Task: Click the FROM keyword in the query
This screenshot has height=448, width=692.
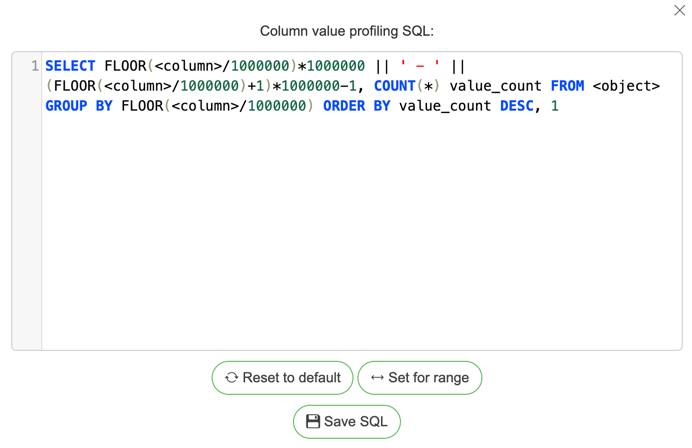Action: point(567,86)
